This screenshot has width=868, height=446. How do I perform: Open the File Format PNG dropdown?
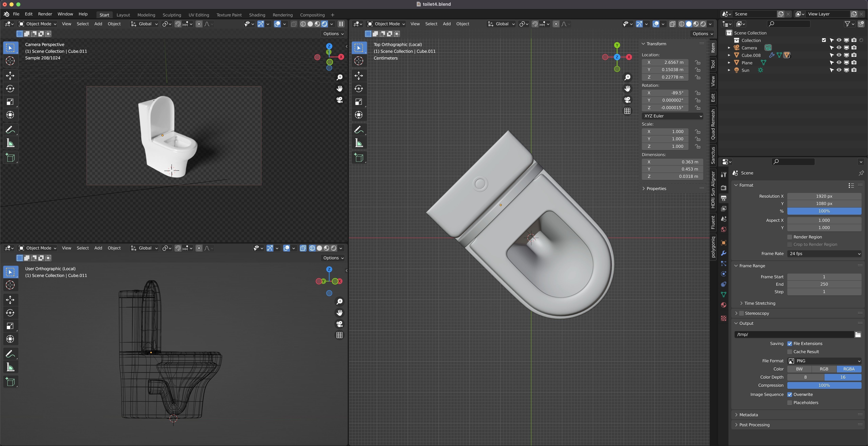(824, 361)
